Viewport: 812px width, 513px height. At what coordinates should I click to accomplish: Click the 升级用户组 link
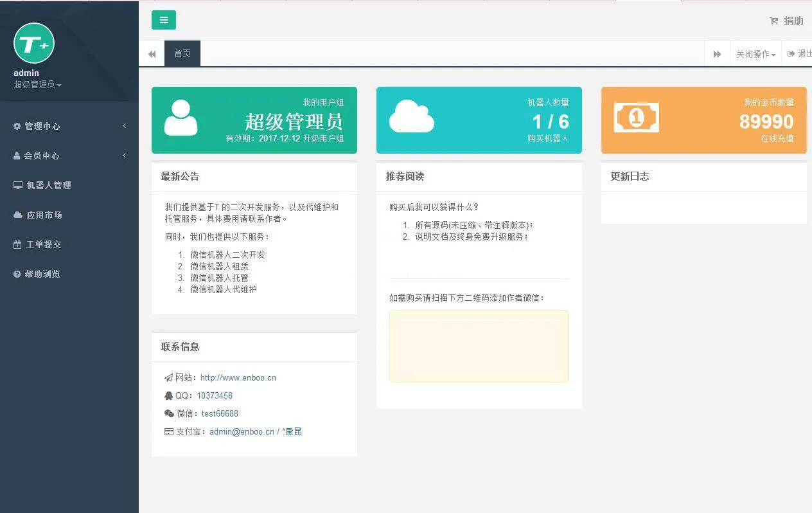pos(324,138)
